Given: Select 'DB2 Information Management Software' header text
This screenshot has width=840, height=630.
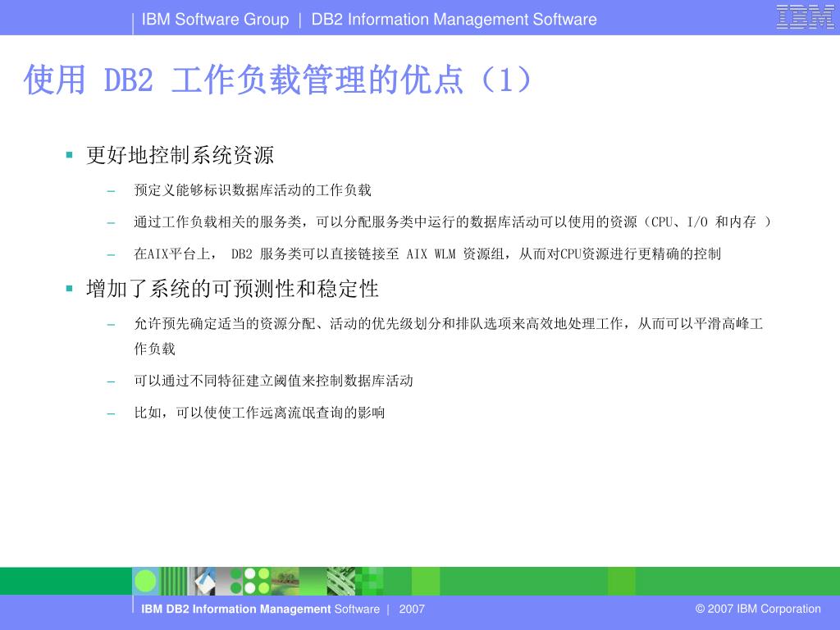Looking at the screenshot, I should pos(454,20).
